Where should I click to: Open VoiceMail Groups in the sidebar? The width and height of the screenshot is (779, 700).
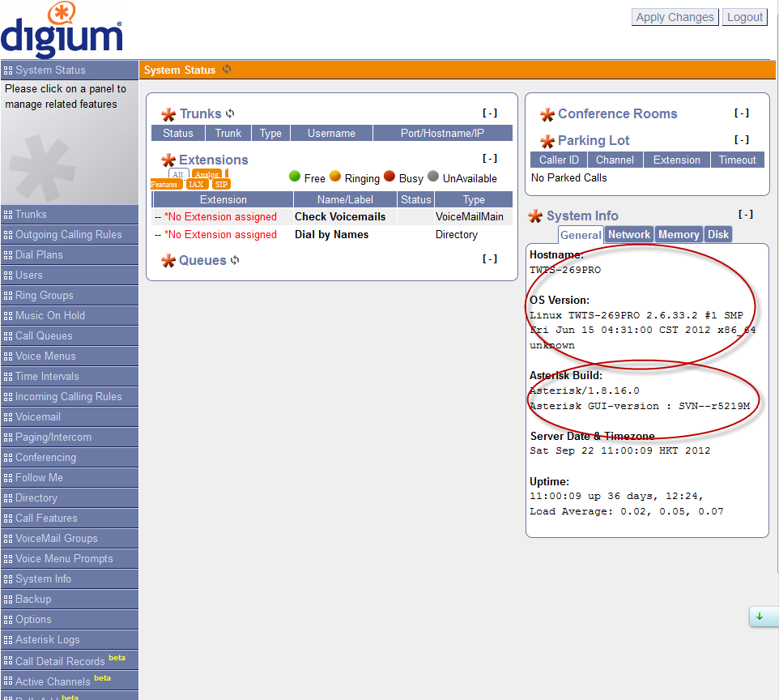70,539
